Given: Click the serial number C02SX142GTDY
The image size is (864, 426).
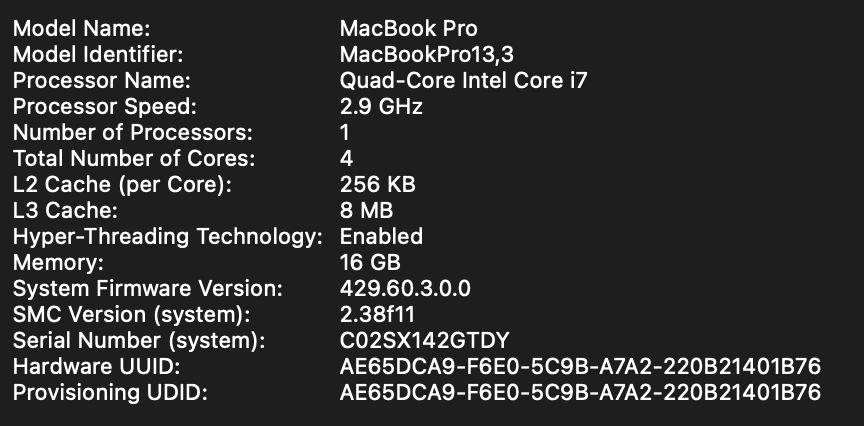Looking at the screenshot, I should coord(424,340).
